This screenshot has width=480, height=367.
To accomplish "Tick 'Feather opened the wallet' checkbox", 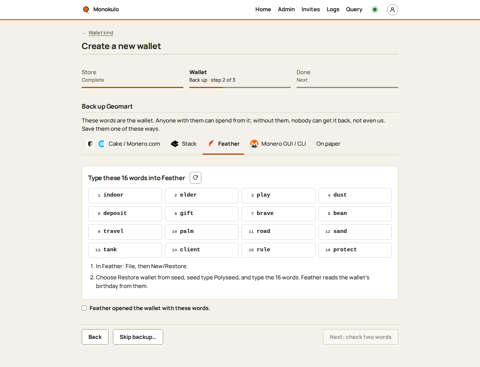I will coord(84,308).
